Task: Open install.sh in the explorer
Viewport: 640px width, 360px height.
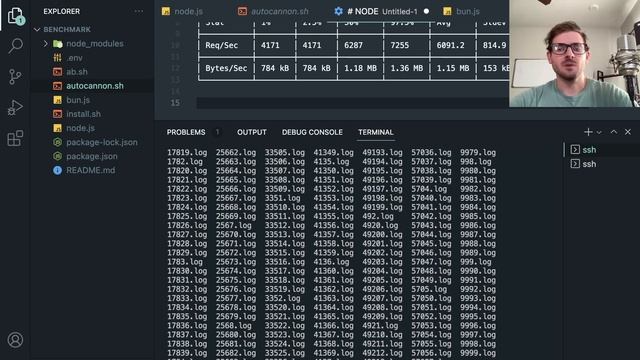Action: 83,114
